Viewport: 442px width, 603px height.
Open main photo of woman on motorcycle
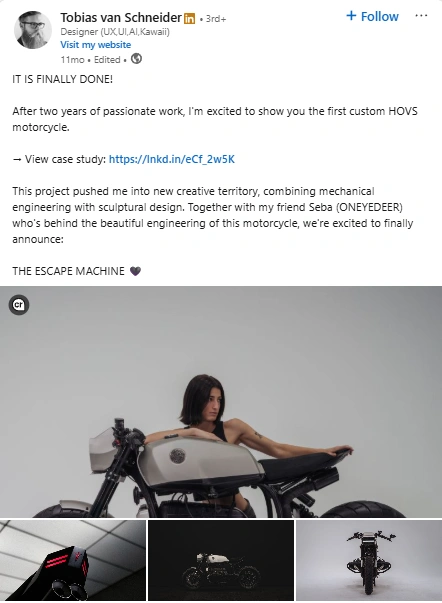pos(221,402)
